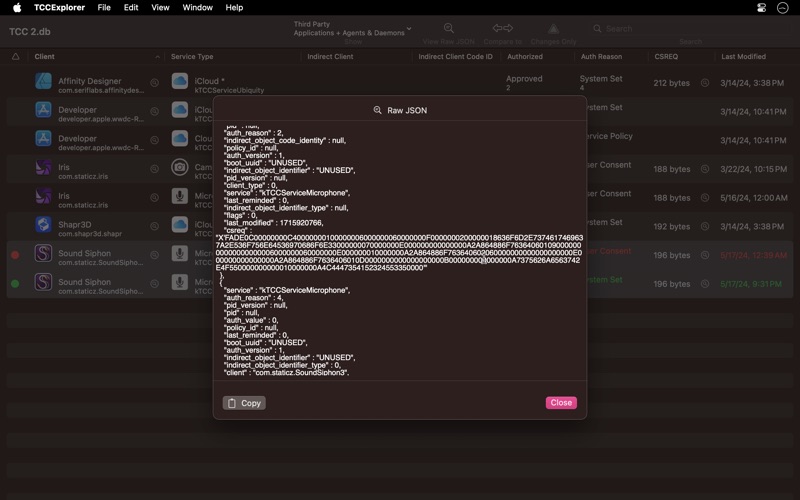Select the Shapr3D app icon
800x500 pixels.
tap(43, 224)
